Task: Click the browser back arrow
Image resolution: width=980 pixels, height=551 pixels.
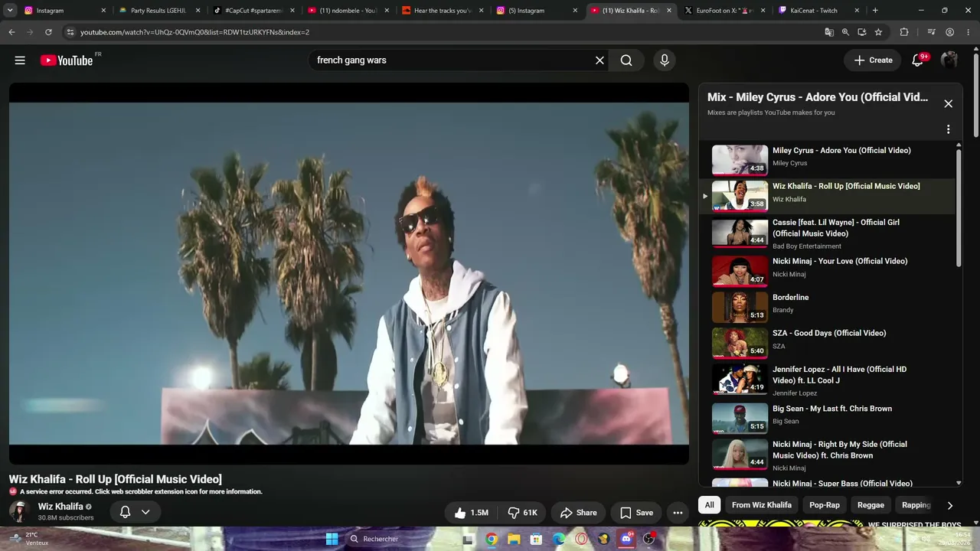Action: [x=11, y=32]
